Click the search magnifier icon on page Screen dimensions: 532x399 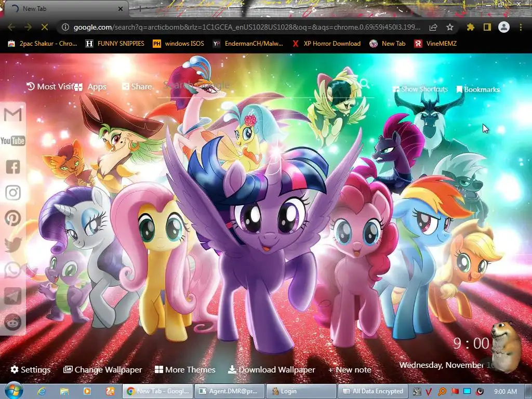364,84
